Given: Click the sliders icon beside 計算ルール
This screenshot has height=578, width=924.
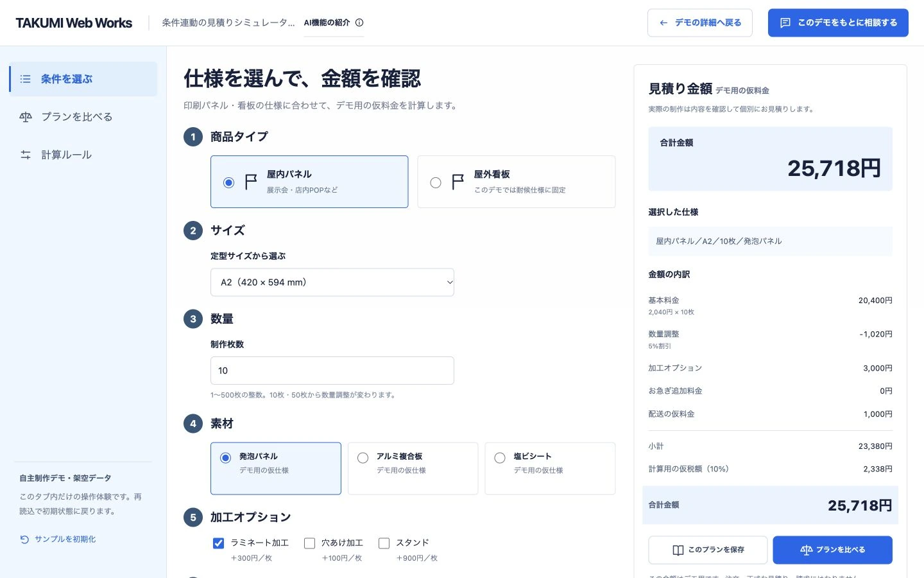Looking at the screenshot, I should 26,155.
